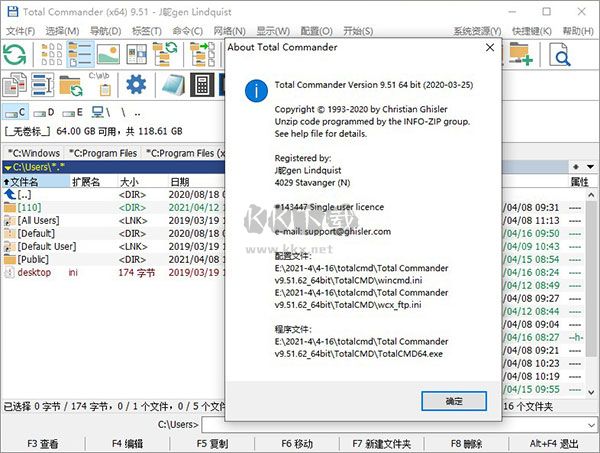Image resolution: width=600 pixels, height=453 pixels.
Task: Select the [Default User] link row
Action: (x=114, y=247)
